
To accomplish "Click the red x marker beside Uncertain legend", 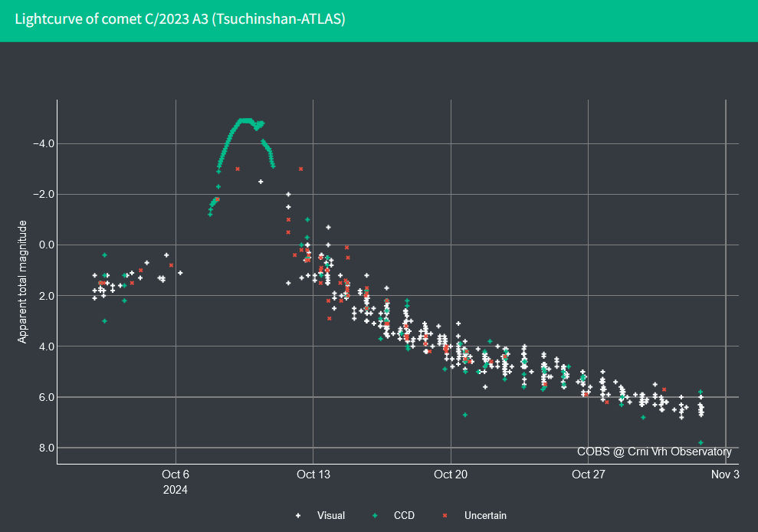I will (x=445, y=516).
